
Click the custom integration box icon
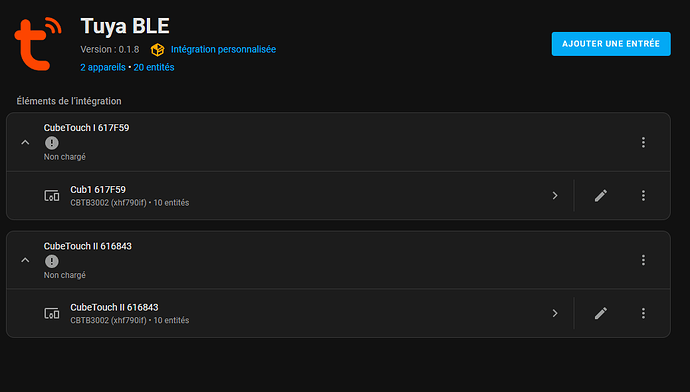157,50
